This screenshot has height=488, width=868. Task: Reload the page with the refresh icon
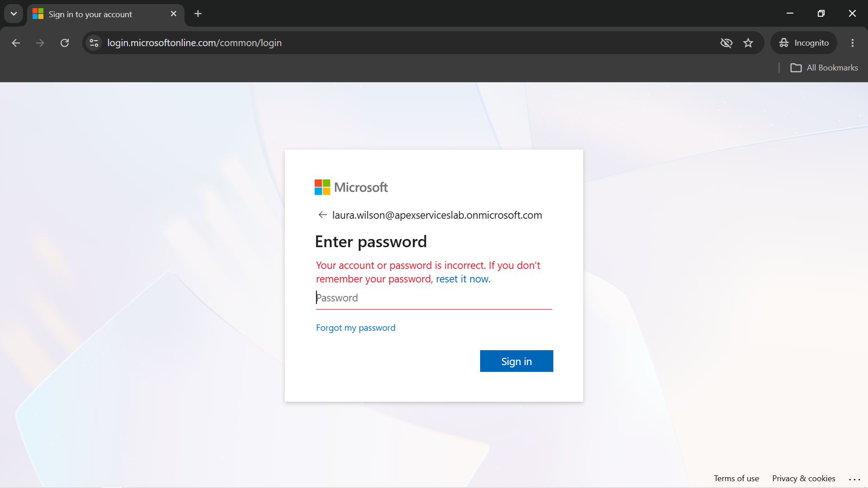coord(65,43)
